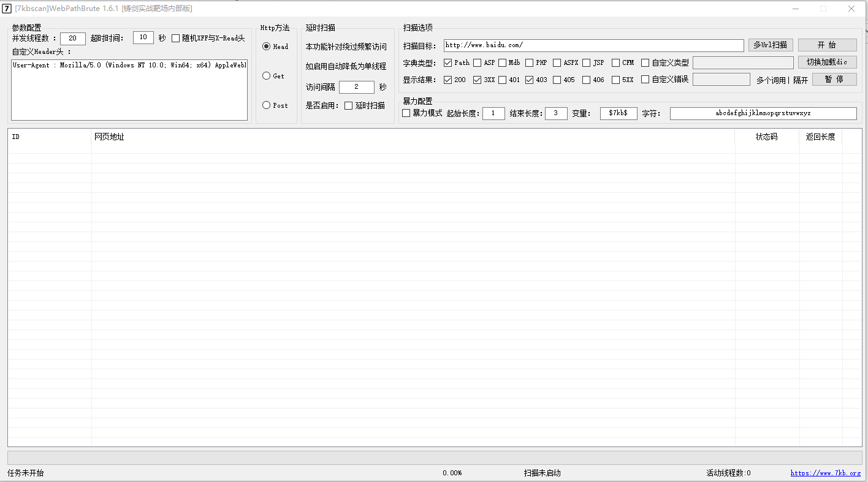Click the 任务未开始 status text
The height and width of the screenshot is (482, 868).
[x=26, y=473]
